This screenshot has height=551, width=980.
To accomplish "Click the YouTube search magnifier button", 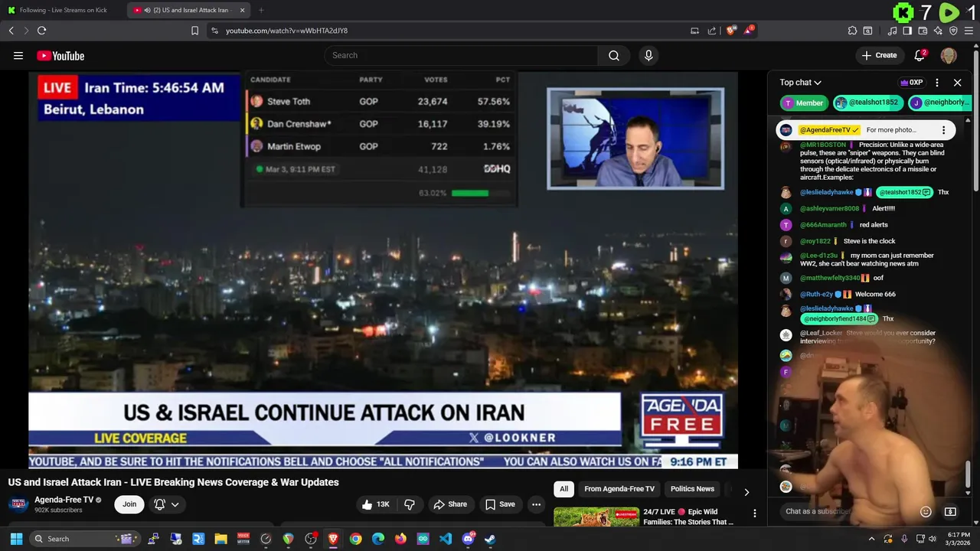I will (614, 55).
